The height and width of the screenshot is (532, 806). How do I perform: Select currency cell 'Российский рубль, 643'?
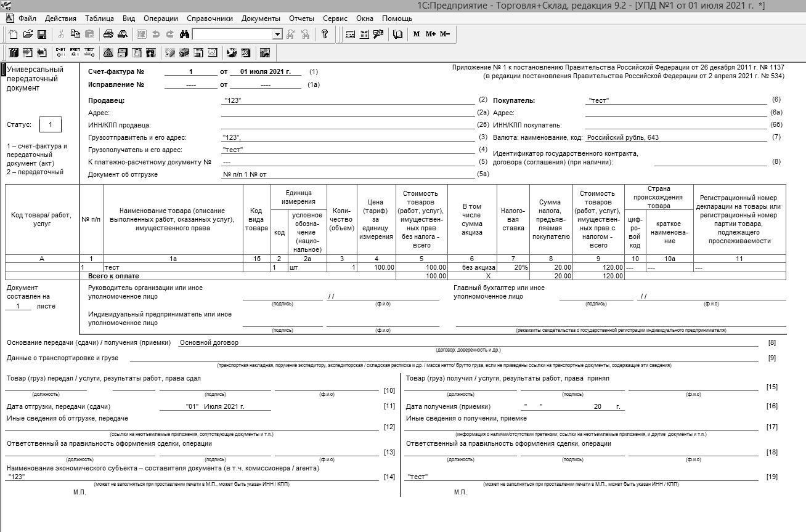click(676, 137)
